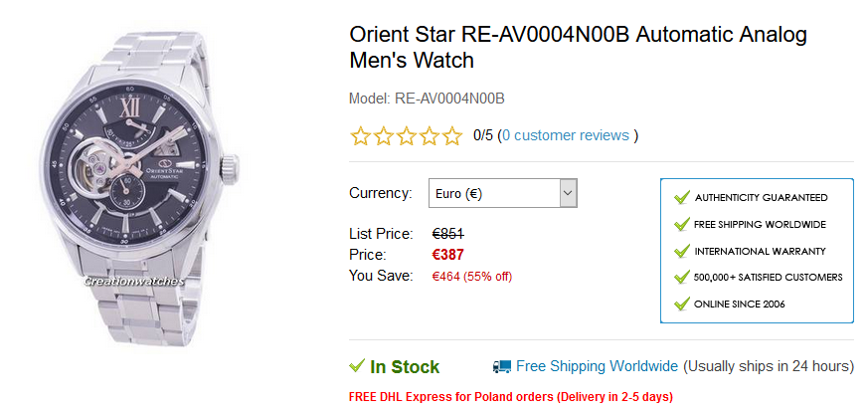
Task: Click the Free Shipping Worldwide badge checkmark
Action: pos(681,224)
